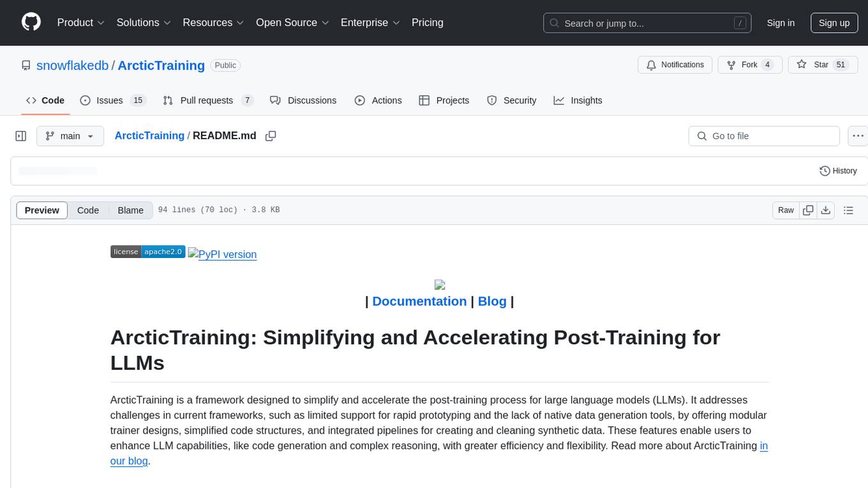
Task: Open the Security tab
Action: 511,100
